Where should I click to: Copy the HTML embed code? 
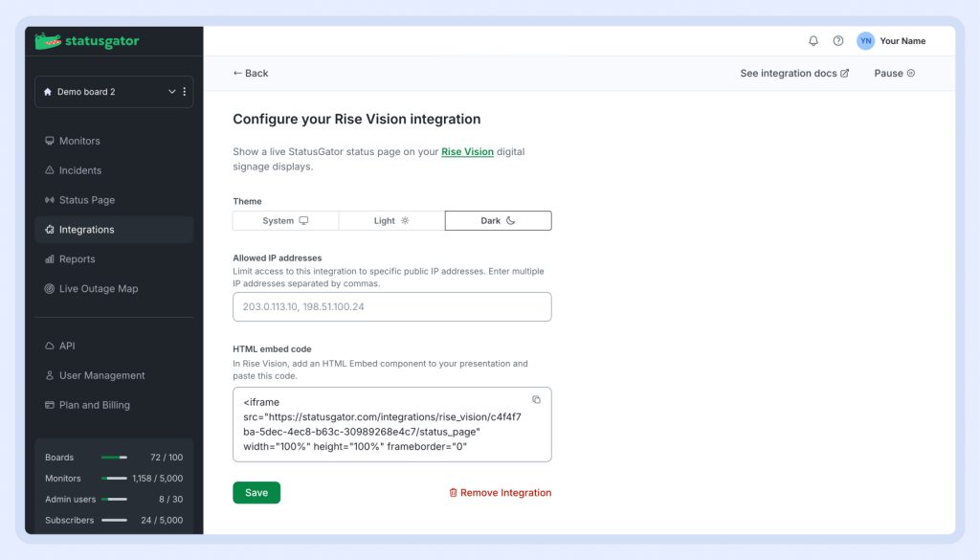pos(536,399)
